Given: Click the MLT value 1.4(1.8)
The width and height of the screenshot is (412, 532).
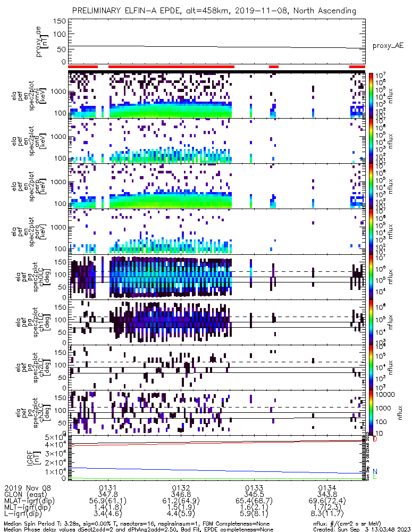Looking at the screenshot, I should tap(108, 507).
